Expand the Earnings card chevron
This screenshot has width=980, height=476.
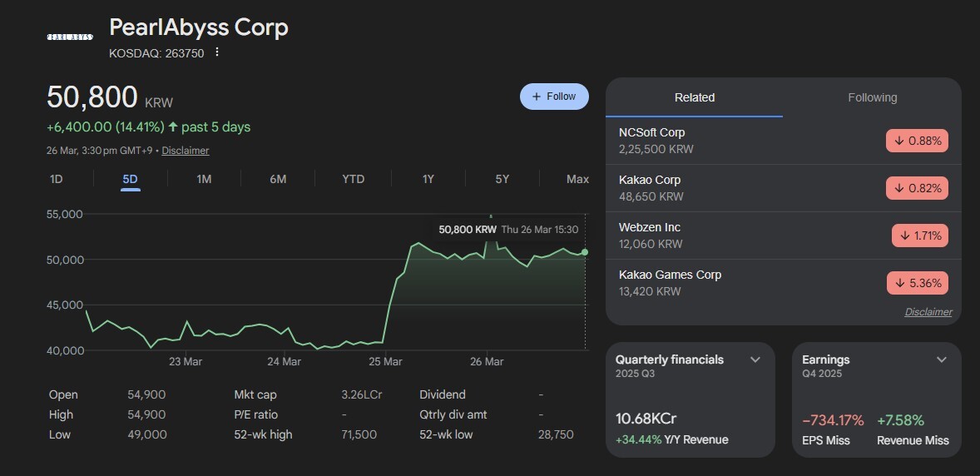click(942, 359)
